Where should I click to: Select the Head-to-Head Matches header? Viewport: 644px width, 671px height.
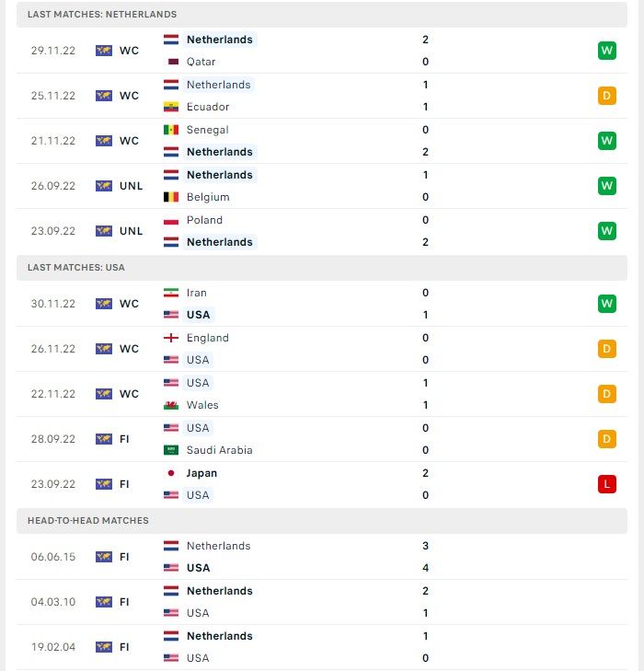(322, 520)
